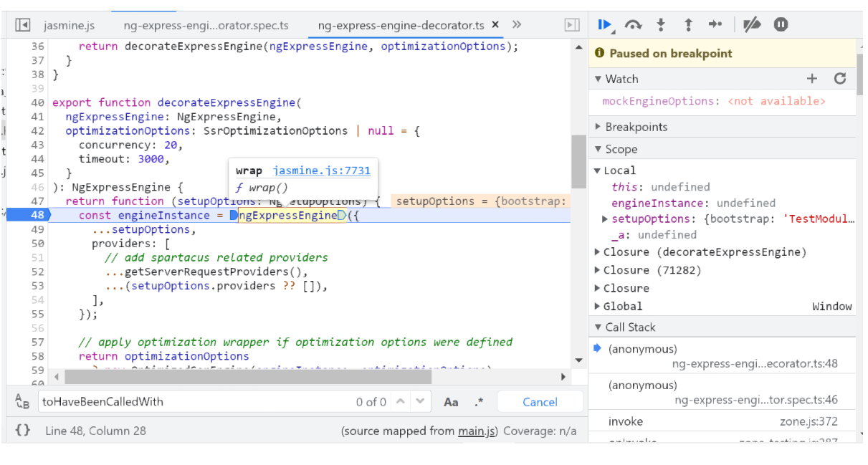Toggle the debugger sidebar collapse icon
The width and height of the screenshot is (868, 465).
pos(572,25)
